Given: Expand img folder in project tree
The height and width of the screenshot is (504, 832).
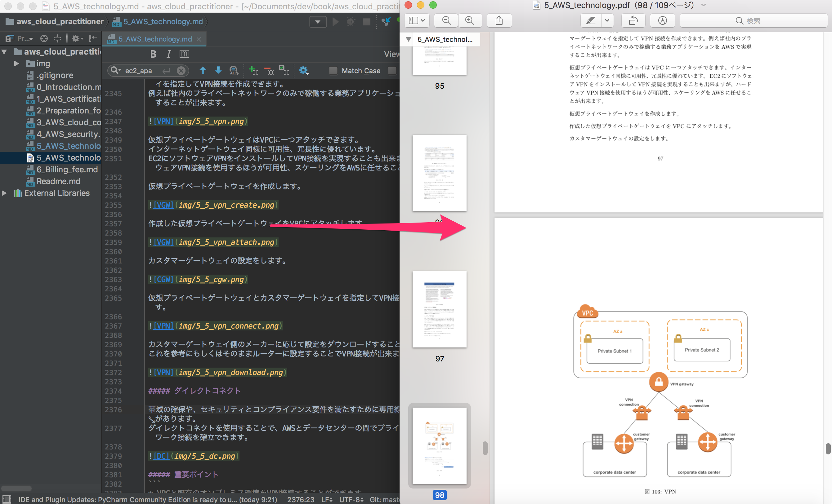Looking at the screenshot, I should (16, 64).
